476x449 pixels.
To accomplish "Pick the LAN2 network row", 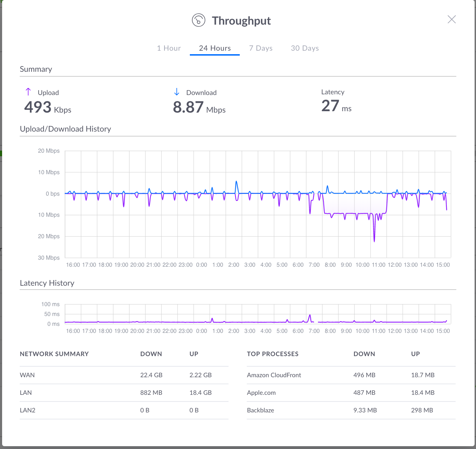I will tap(28, 410).
